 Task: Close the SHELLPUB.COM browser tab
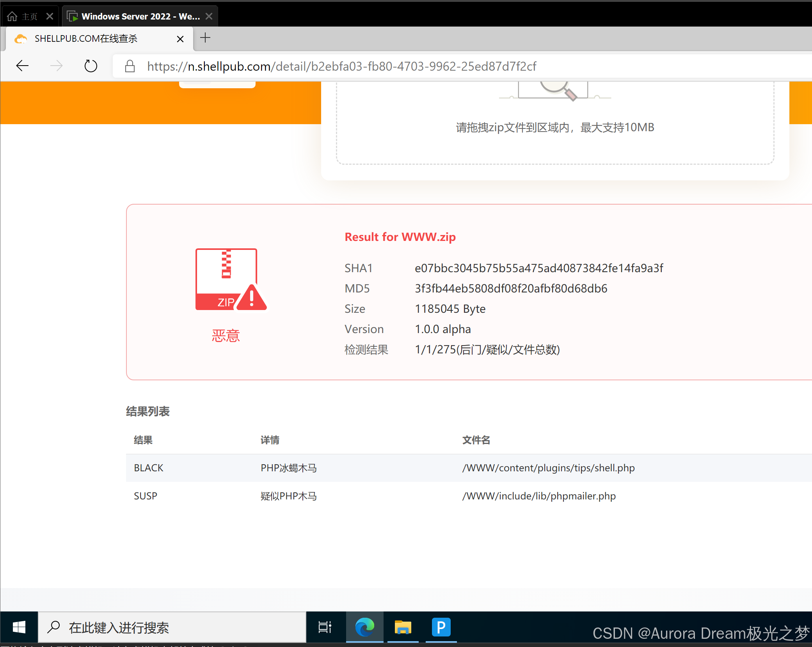coord(180,39)
